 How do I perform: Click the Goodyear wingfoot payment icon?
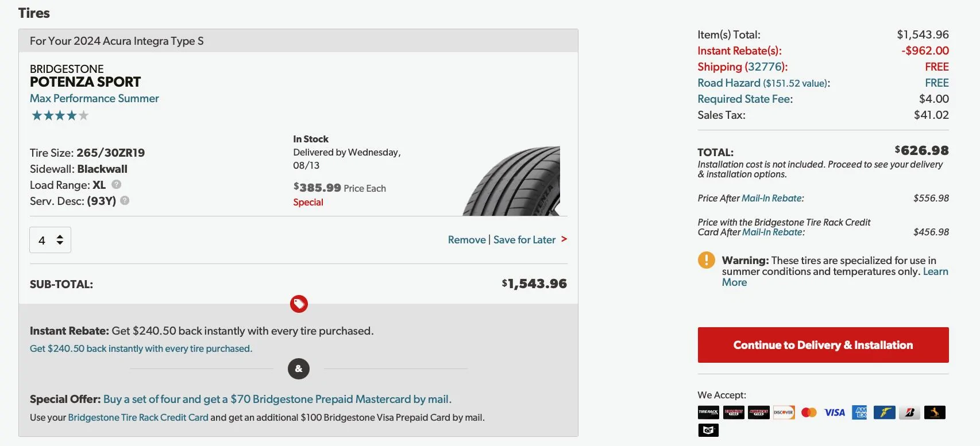[885, 412]
